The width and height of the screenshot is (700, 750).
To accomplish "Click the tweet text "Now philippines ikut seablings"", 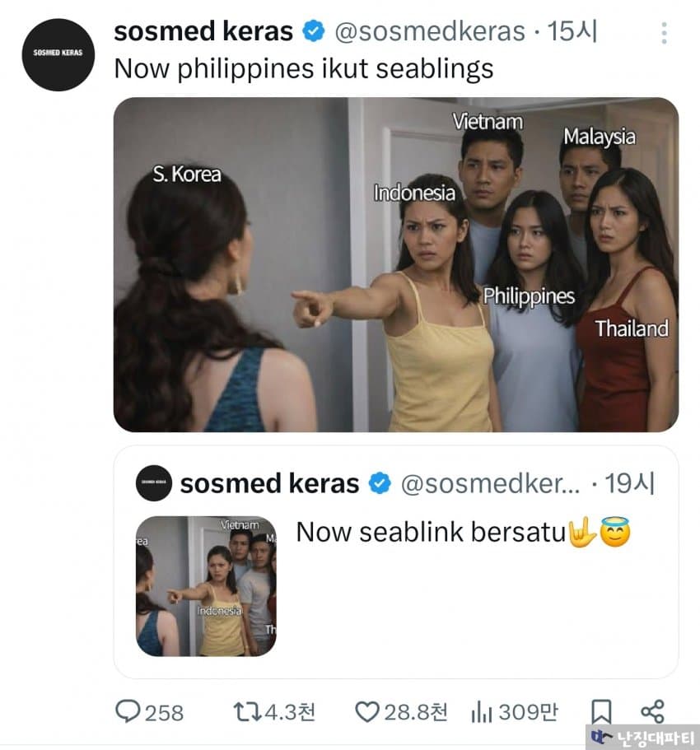I will (303, 68).
